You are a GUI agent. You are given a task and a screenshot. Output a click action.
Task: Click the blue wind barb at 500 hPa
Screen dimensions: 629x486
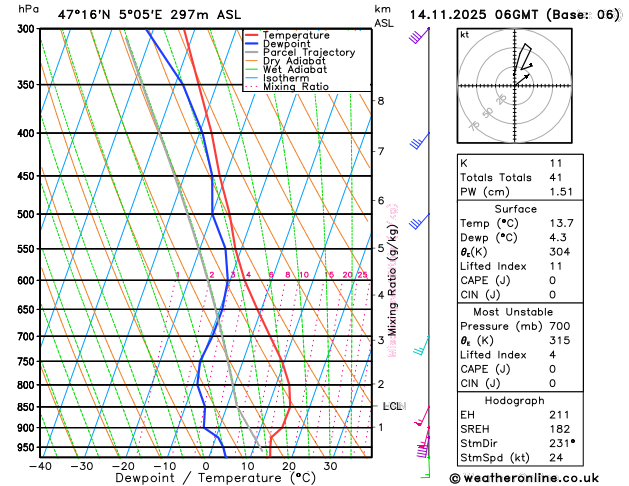click(x=419, y=221)
